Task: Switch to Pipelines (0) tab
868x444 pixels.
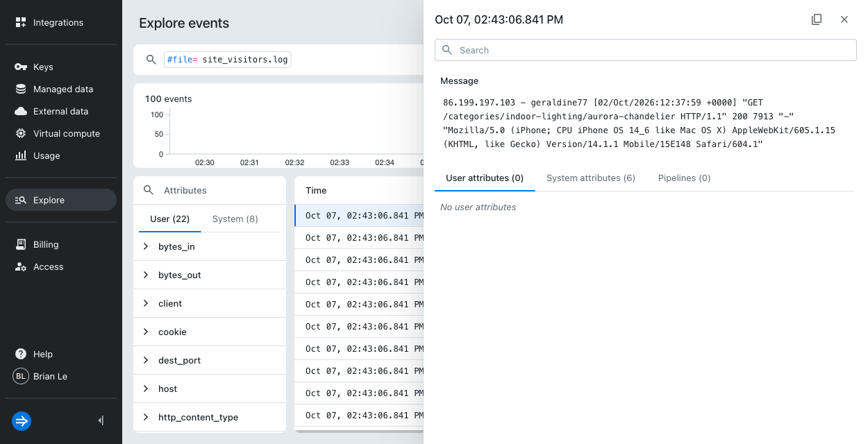Action: click(684, 178)
